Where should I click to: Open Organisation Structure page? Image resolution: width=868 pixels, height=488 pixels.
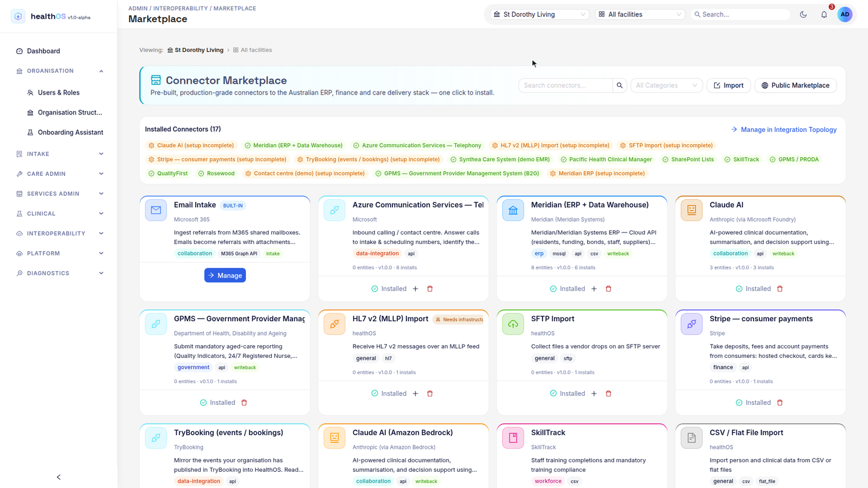click(x=64, y=113)
